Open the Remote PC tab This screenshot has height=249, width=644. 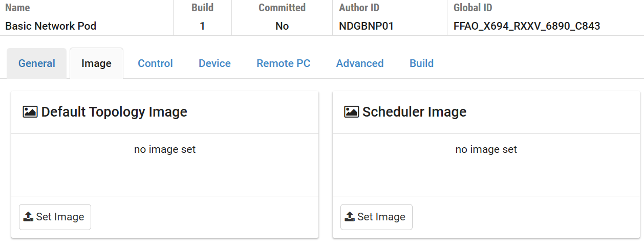tap(283, 63)
